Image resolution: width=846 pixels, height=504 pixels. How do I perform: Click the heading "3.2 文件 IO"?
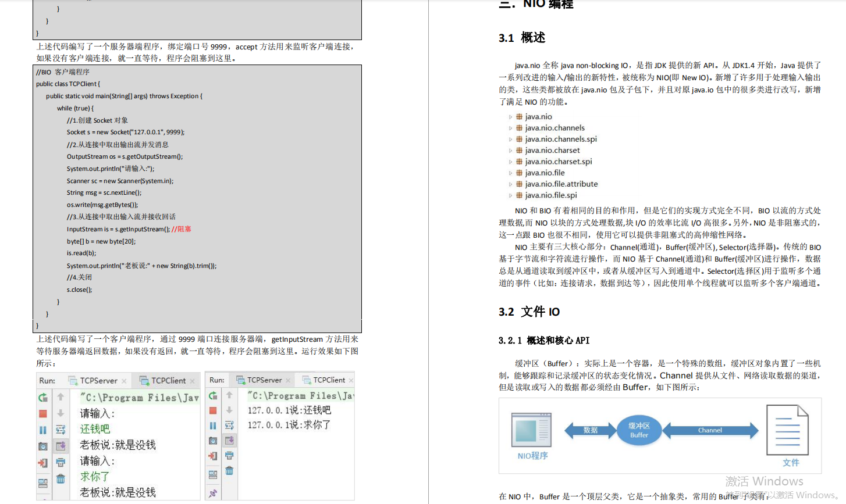(529, 312)
